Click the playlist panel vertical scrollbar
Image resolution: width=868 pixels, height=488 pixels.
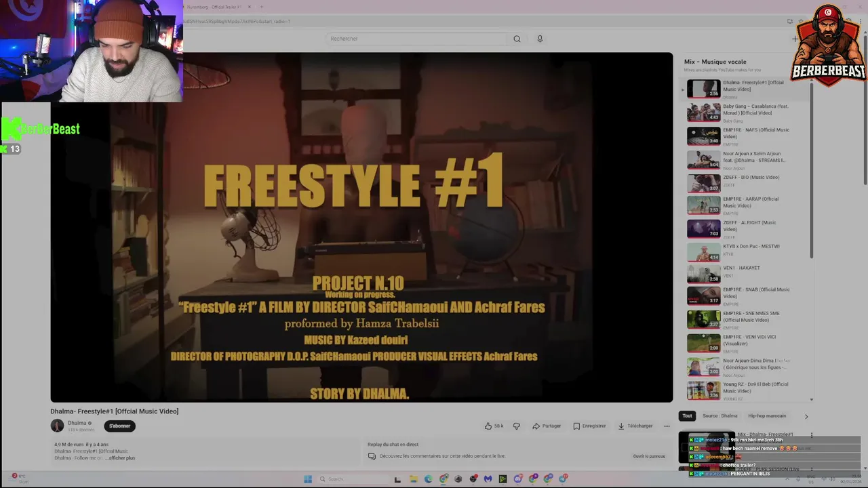point(812,169)
